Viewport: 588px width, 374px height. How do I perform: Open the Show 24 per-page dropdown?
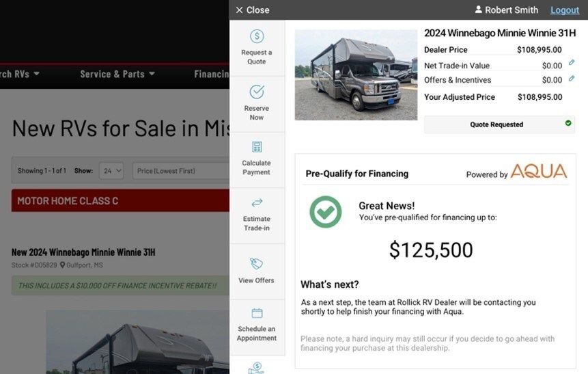(111, 170)
